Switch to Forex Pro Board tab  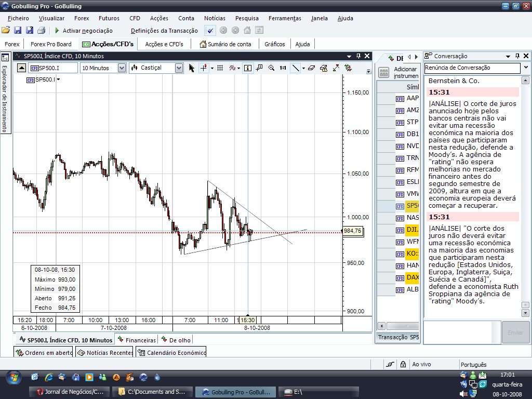pos(51,44)
